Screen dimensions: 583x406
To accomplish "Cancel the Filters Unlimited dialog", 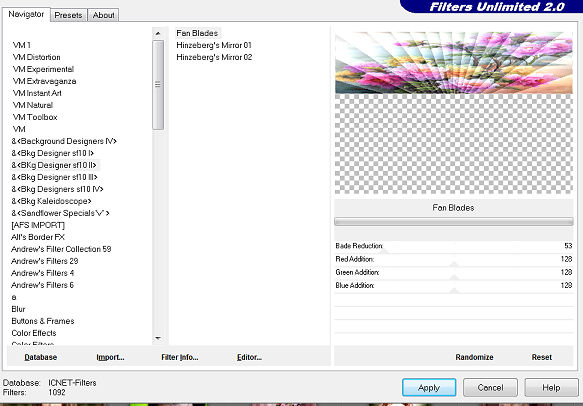I will 490,388.
